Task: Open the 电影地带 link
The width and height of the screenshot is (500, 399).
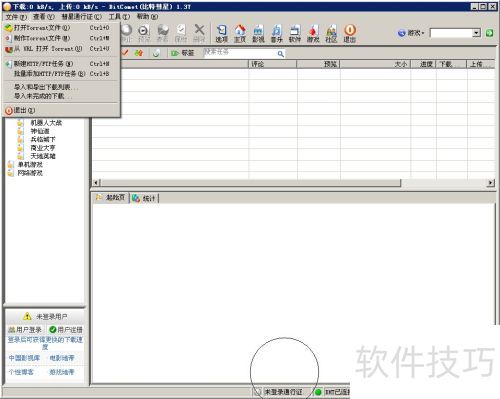Action: 62,358
